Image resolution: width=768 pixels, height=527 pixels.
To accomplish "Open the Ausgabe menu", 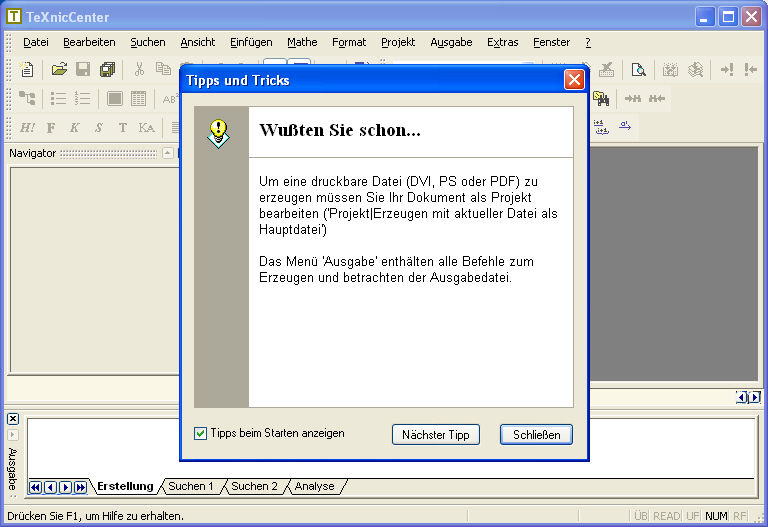I will pos(451,42).
